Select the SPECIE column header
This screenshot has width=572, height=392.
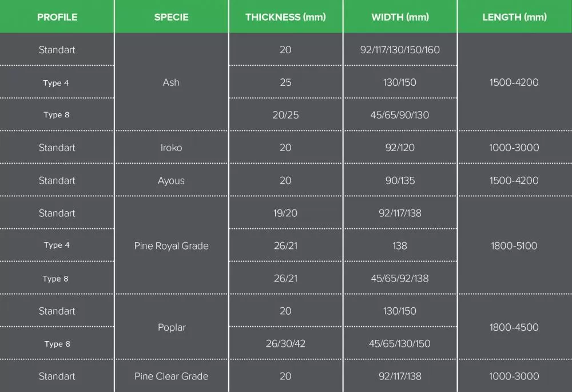pos(171,17)
